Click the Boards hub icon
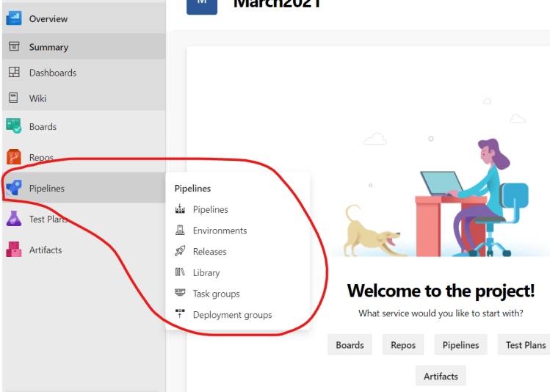This screenshot has height=392, width=550. 14,126
